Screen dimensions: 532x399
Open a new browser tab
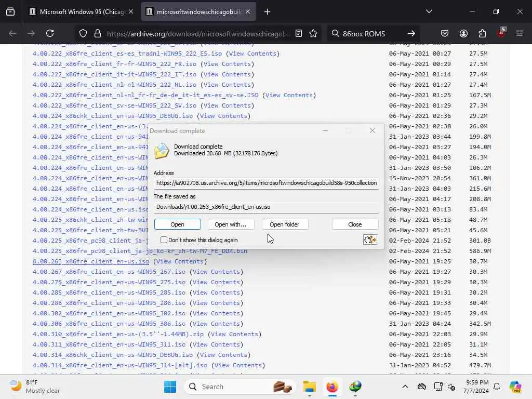tap(268, 12)
